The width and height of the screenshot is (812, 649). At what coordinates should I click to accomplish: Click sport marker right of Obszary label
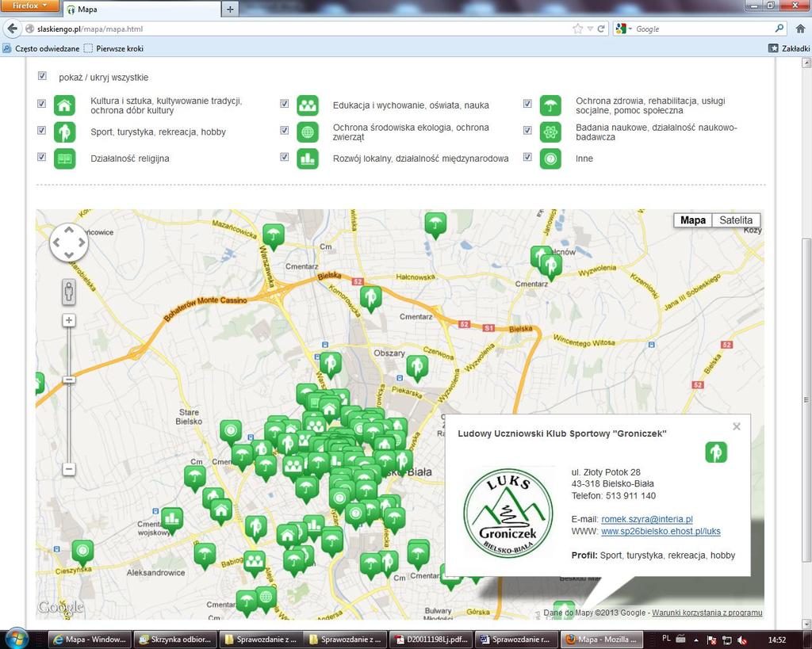coord(417,368)
